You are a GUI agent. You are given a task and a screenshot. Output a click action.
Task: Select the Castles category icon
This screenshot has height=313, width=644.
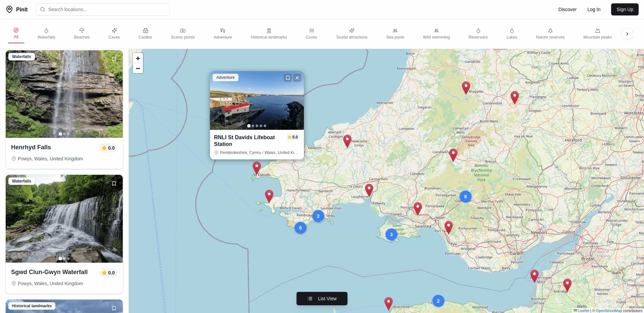coord(145,31)
